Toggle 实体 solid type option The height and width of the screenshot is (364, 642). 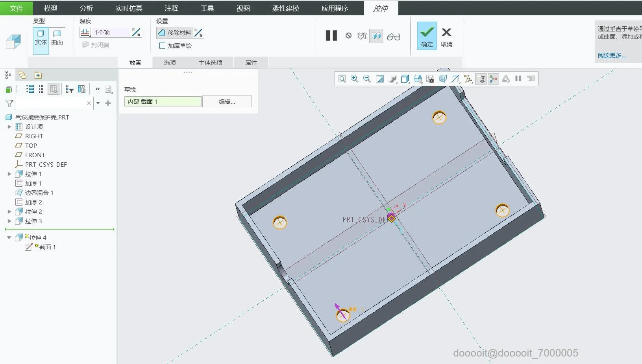pos(41,38)
